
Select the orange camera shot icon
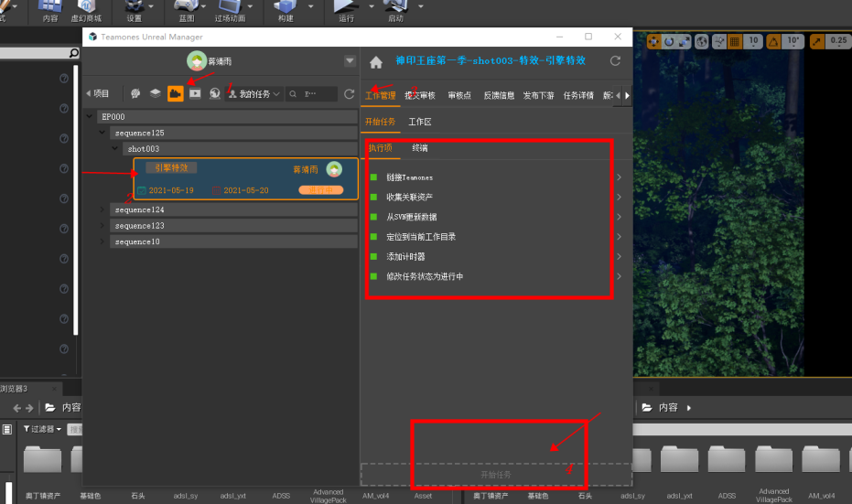coord(175,93)
